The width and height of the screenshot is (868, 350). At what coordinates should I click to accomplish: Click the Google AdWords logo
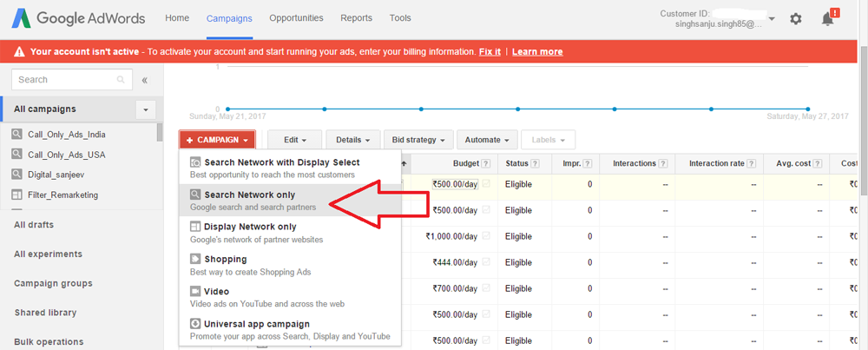tap(79, 18)
